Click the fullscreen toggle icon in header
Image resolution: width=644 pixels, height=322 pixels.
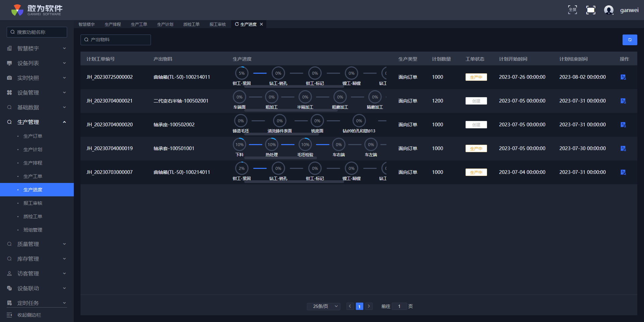(x=590, y=10)
